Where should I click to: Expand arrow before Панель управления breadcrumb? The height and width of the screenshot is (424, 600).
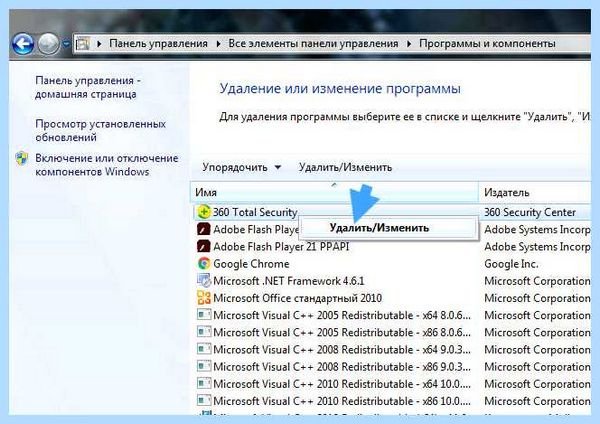pos(99,44)
